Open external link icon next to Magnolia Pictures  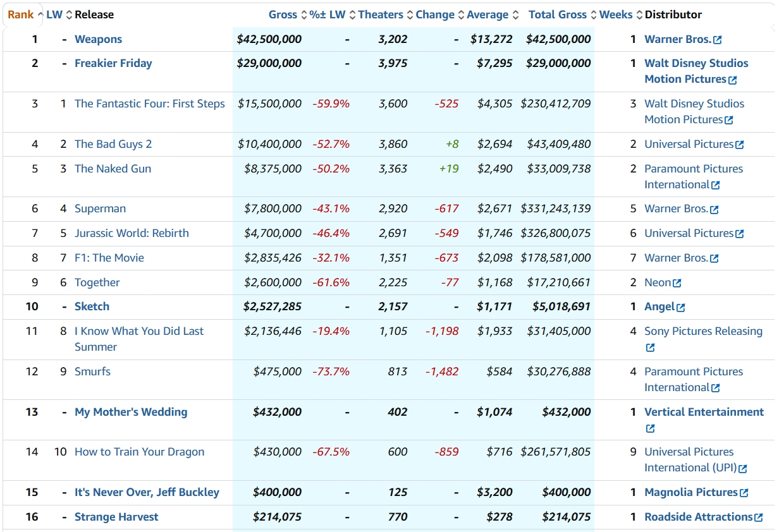point(744,493)
